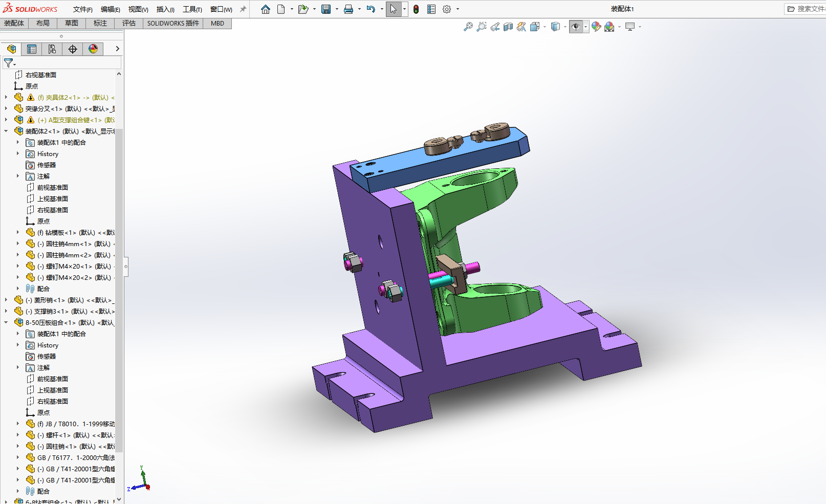Click the Rebuild traffic light icon

(x=416, y=9)
